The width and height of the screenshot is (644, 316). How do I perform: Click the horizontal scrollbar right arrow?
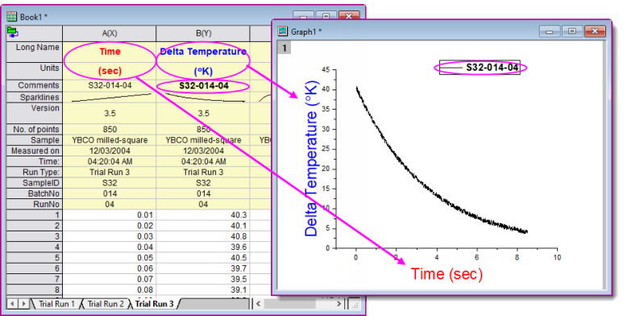tap(339, 304)
